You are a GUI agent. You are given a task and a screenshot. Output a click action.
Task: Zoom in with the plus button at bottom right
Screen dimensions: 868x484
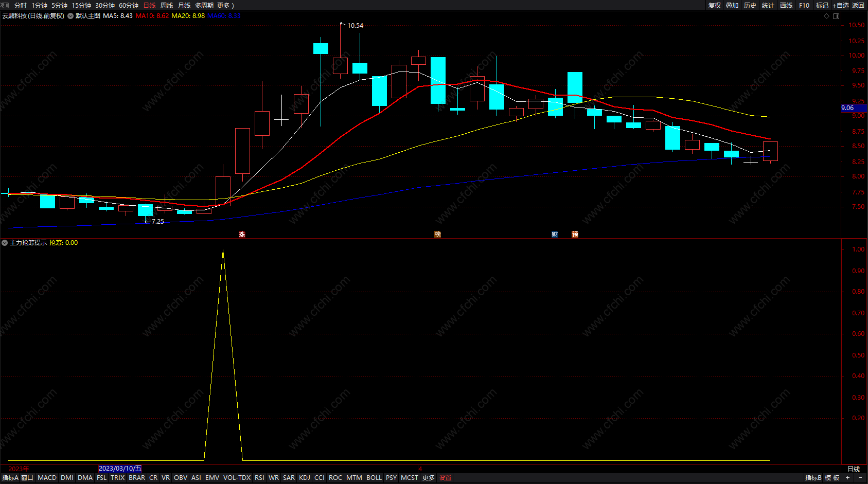(x=847, y=478)
